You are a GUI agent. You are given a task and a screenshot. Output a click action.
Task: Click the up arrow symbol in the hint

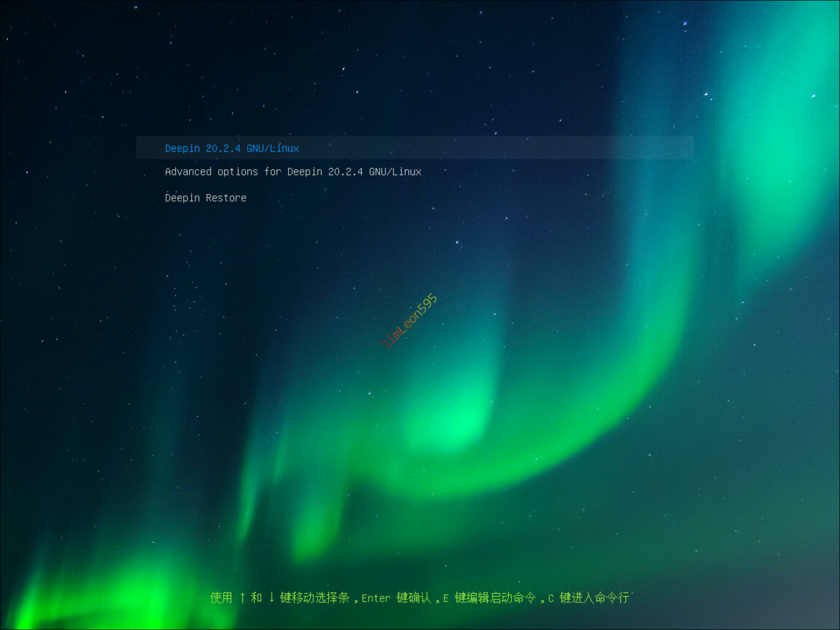point(242,598)
